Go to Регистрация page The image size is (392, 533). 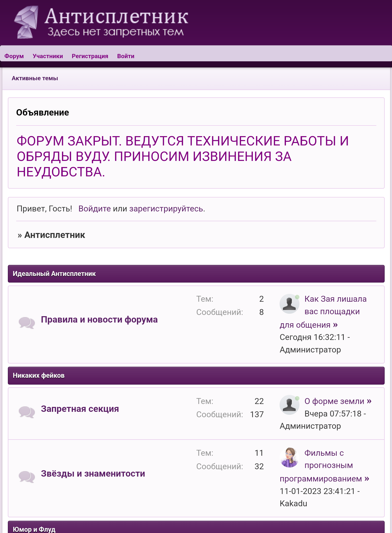[90, 56]
